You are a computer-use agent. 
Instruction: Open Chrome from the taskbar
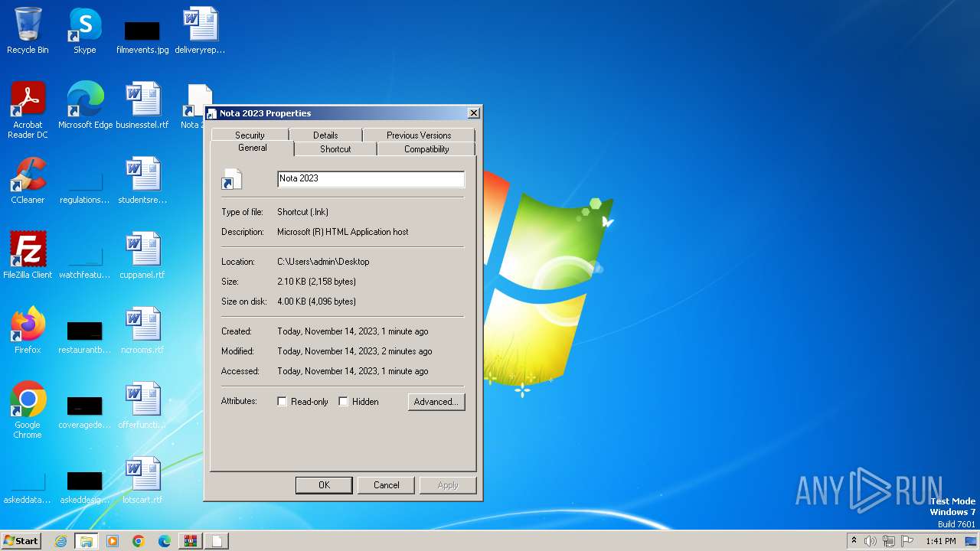139,541
